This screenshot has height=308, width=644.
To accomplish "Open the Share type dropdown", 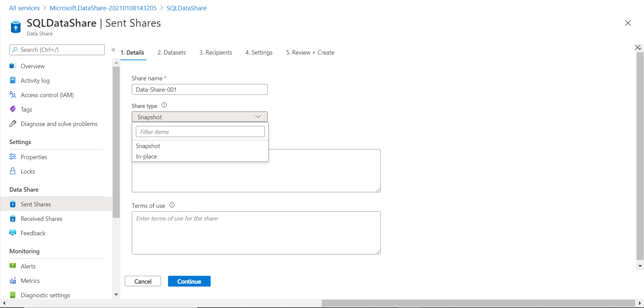I will tap(200, 117).
